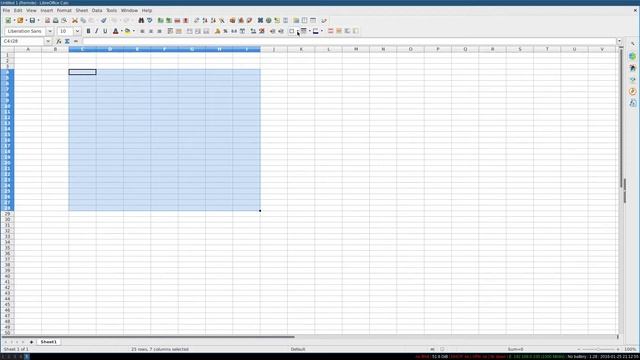The width and height of the screenshot is (640, 360).
Task: Apply the red Font Color swatch
Action: point(116,31)
